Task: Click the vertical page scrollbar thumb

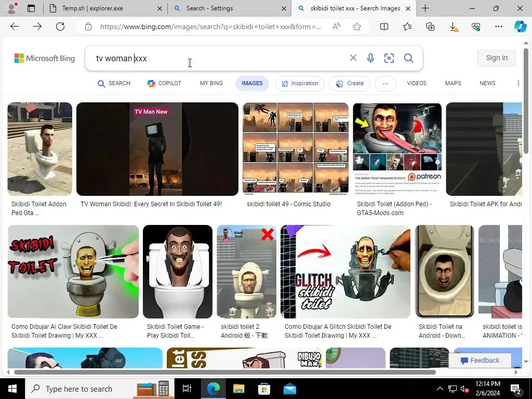Action: click(x=526, y=100)
